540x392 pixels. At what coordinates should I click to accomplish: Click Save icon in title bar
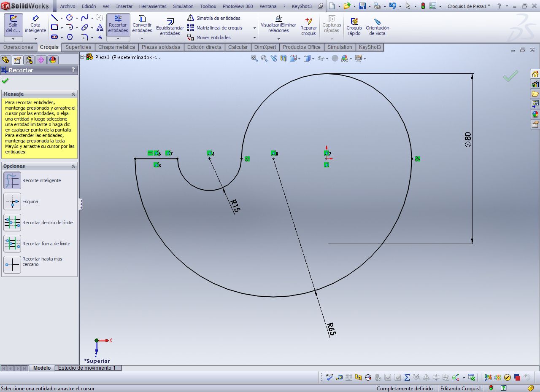click(x=362, y=6)
